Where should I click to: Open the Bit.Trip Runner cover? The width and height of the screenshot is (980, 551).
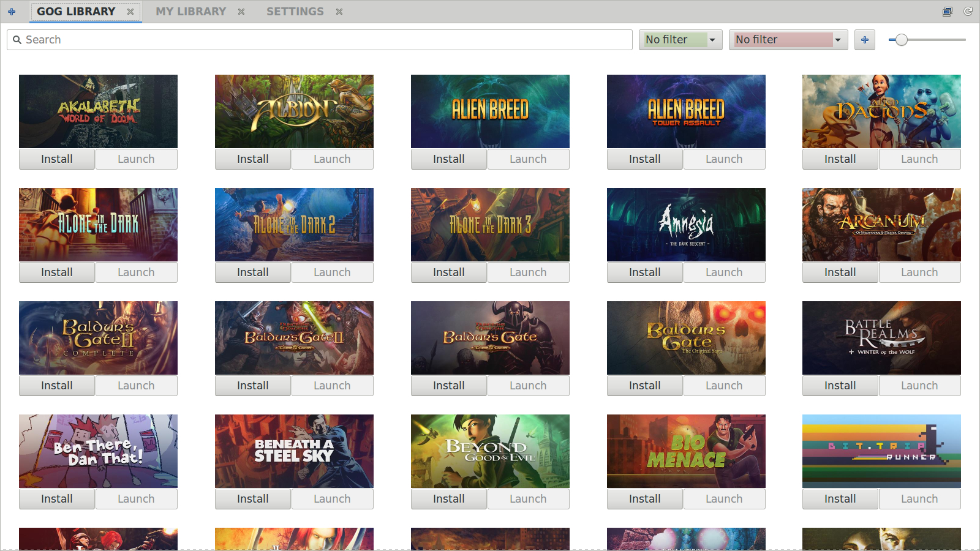tap(881, 451)
